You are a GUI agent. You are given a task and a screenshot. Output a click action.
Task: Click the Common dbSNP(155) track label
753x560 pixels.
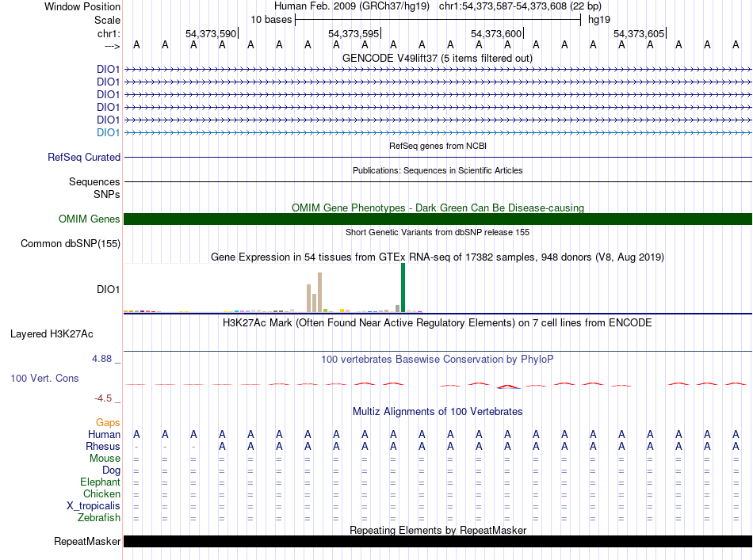point(70,243)
